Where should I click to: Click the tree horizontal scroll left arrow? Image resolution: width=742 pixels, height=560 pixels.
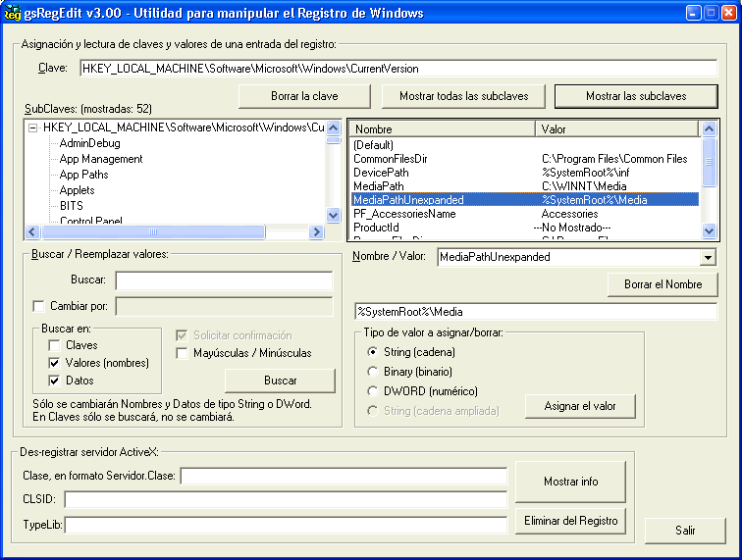point(32,231)
